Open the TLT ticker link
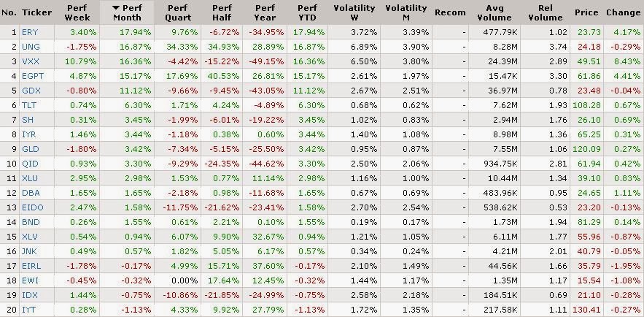 pos(29,111)
